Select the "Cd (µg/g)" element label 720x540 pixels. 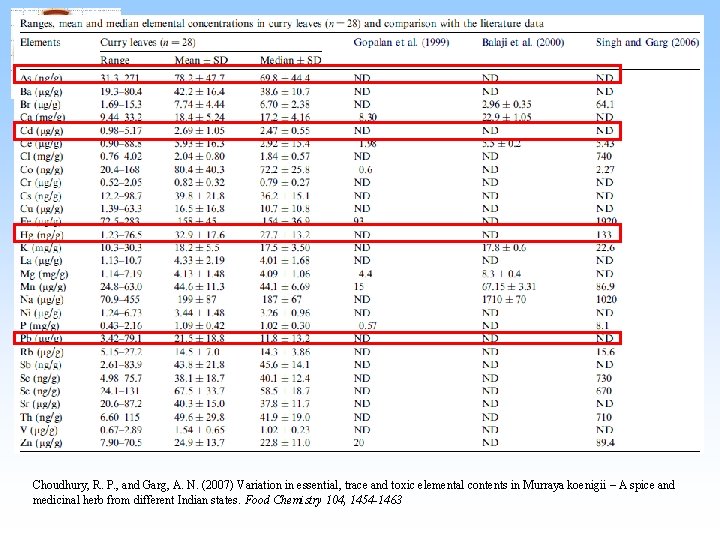tap(41, 131)
